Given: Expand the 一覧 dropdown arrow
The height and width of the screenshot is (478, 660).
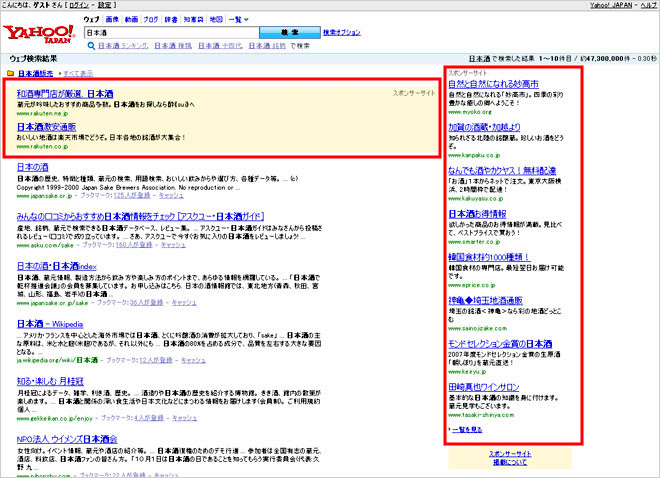Looking at the screenshot, I should [246, 19].
